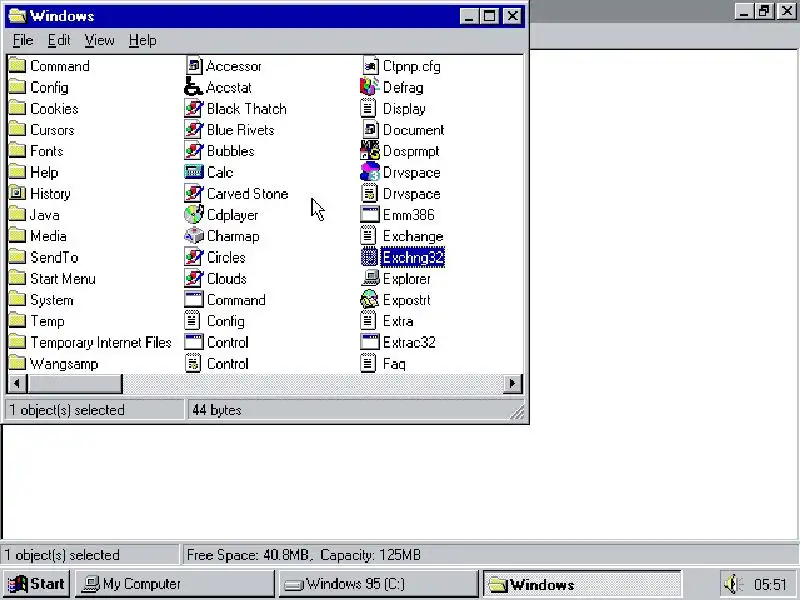Screen dimensions: 800x600
Task: Select the Explorer computer icon
Action: (370, 279)
